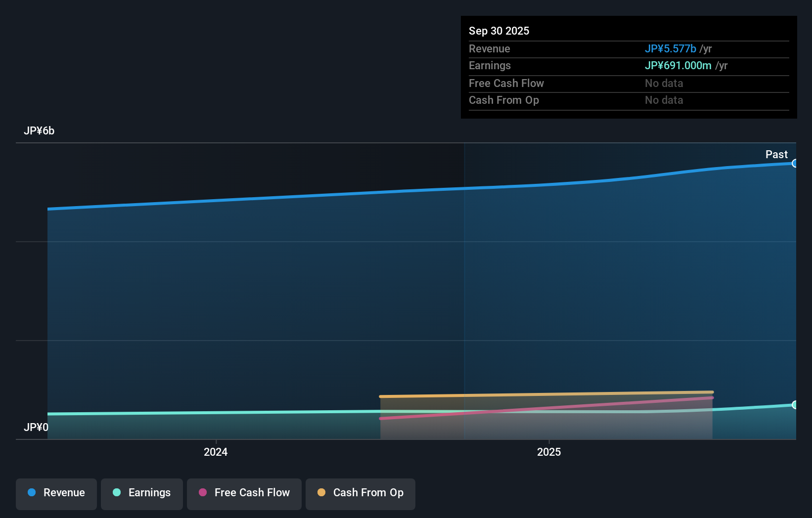The height and width of the screenshot is (518, 812).
Task: Select the 2025 axis label
Action: 548,452
